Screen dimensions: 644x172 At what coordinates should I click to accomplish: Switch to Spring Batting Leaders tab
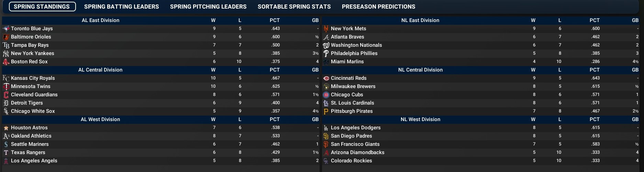tap(121, 7)
